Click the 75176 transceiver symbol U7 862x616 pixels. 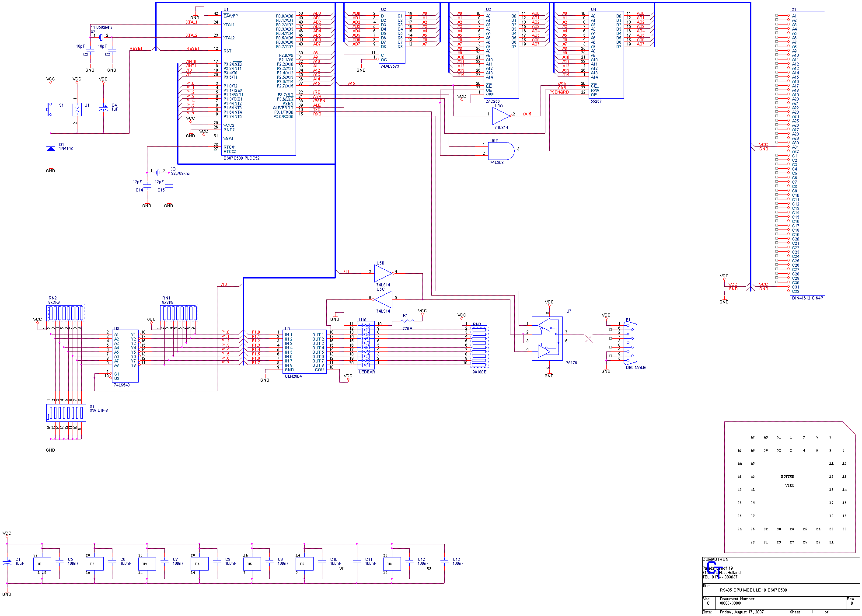pos(548,339)
